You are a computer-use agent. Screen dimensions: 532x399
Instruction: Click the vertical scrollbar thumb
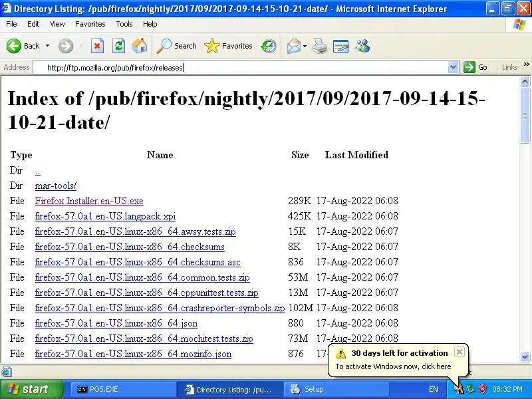525,115
